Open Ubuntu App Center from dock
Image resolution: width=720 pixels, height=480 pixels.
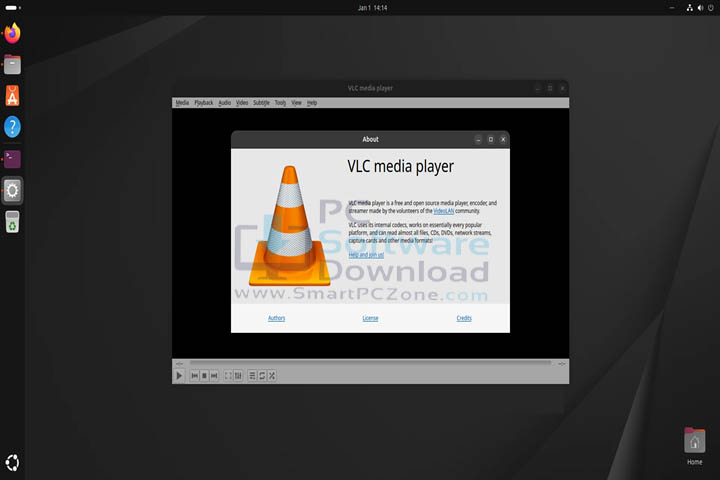[x=12, y=96]
